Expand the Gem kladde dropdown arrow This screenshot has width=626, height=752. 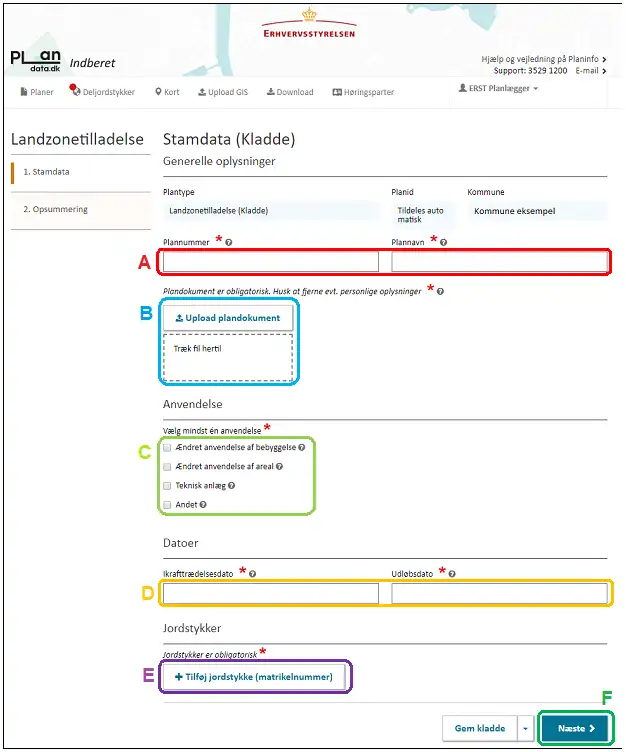526,729
